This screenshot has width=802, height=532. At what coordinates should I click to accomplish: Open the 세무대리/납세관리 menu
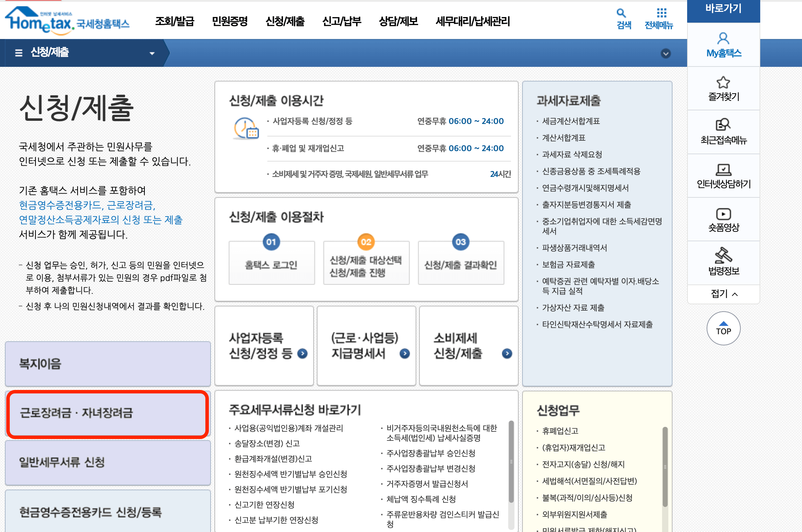click(473, 22)
